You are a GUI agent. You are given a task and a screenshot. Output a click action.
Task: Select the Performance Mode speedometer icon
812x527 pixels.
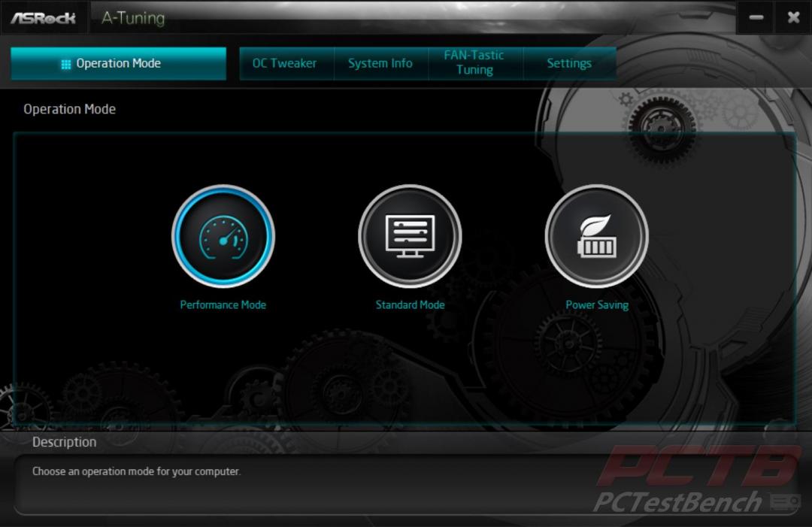click(x=223, y=236)
